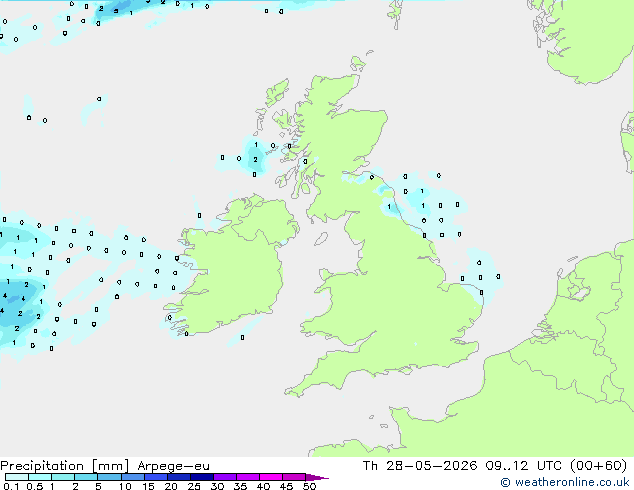Image resolution: width=634 pixels, height=490 pixels.
Task: Click the legend swatch between 0.1 and 0.5
Action: 17,477
